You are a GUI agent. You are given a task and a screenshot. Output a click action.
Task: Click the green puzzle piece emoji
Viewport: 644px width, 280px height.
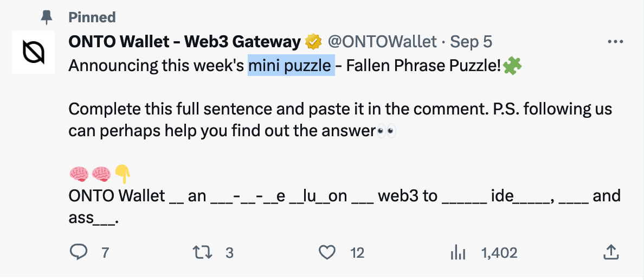(512, 66)
